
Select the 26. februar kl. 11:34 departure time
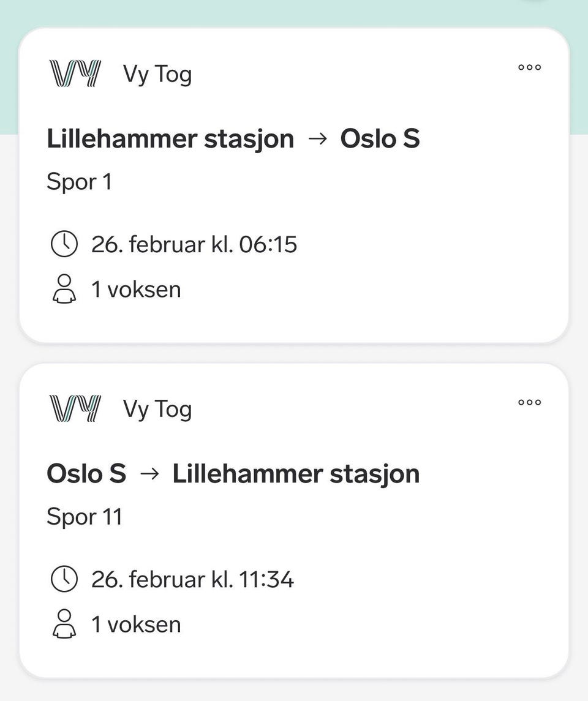point(192,579)
